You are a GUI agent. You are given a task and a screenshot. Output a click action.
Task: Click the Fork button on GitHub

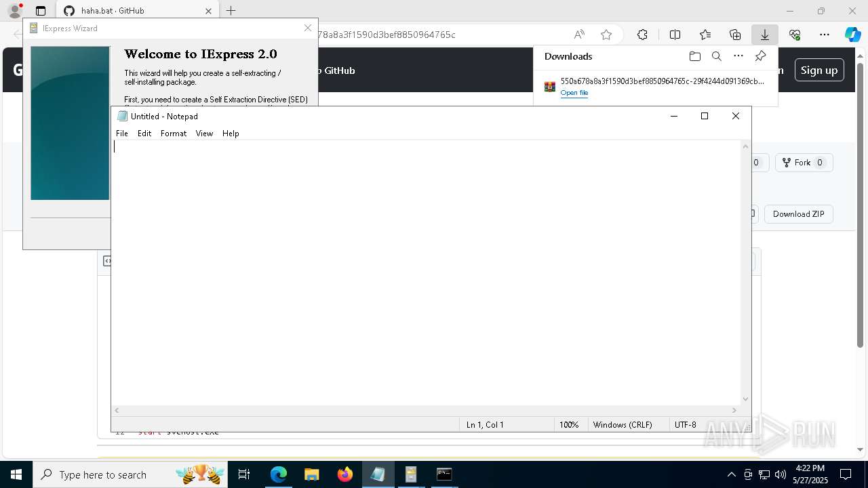coord(804,163)
